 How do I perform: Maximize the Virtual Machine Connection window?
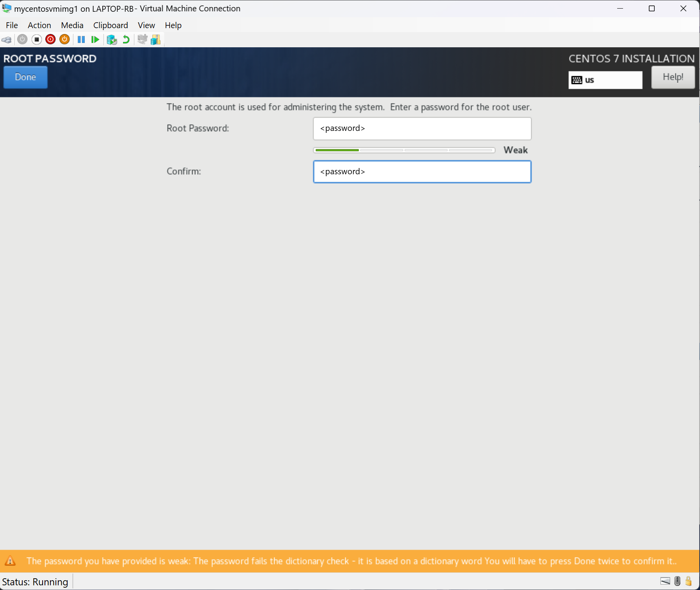click(x=652, y=9)
